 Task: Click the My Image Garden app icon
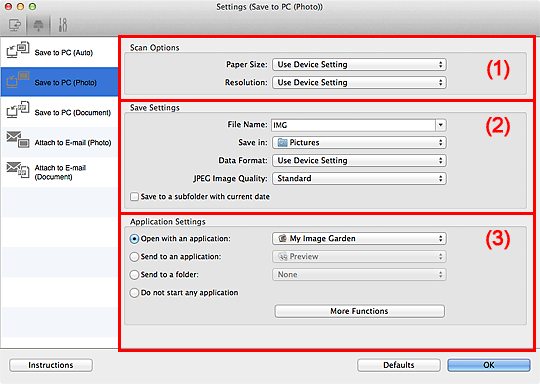[x=282, y=238]
